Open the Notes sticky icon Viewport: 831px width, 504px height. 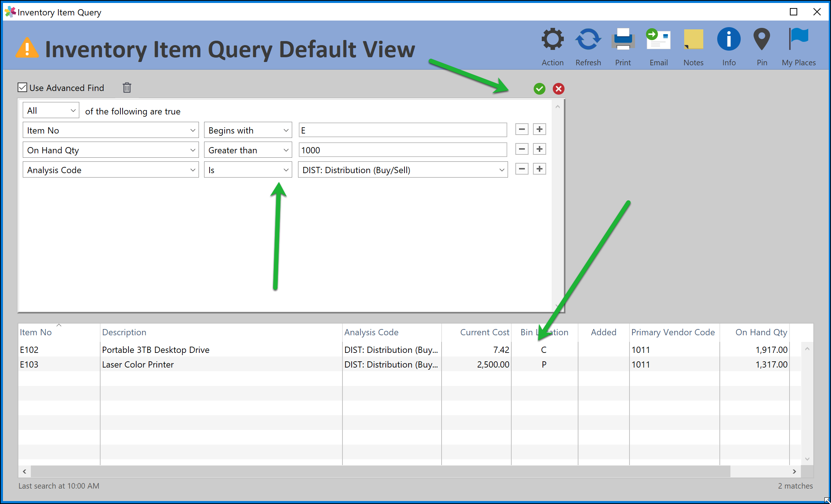coord(693,40)
